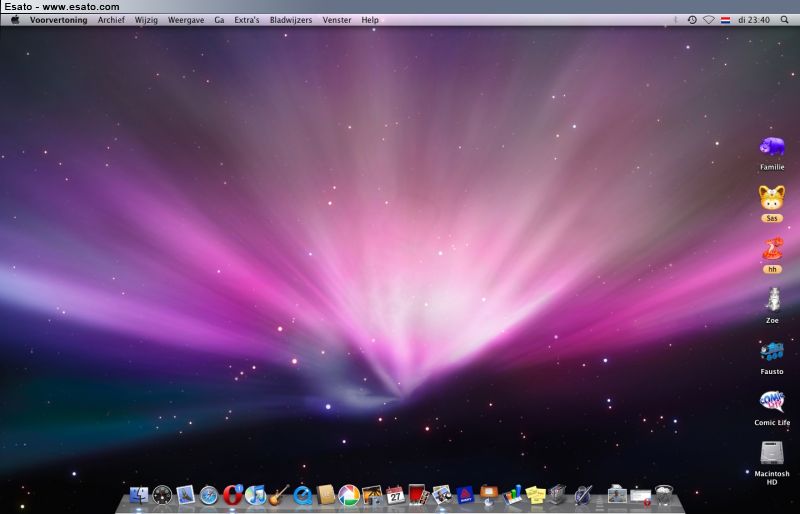Launch the pen and globe app in Dock
This screenshot has width=800, height=514.
pos(583,495)
